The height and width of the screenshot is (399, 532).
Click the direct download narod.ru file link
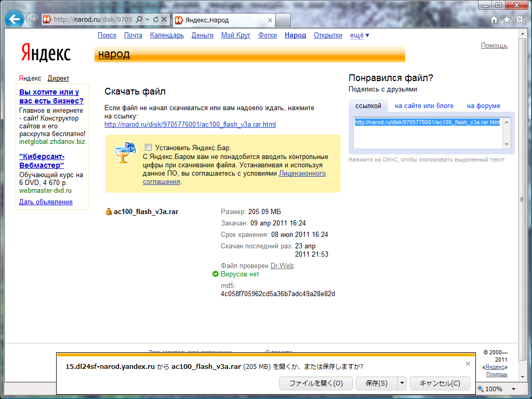pyautogui.click(x=190, y=125)
